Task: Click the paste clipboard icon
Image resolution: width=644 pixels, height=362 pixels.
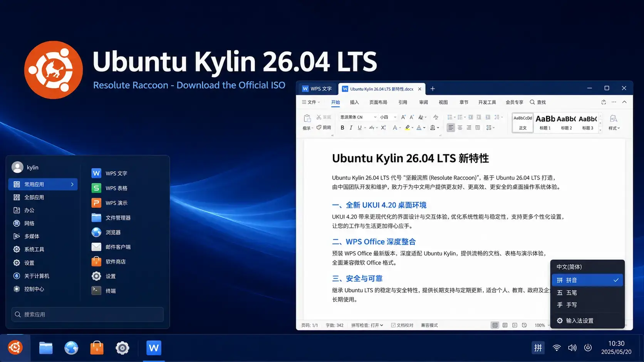Action: click(307, 118)
